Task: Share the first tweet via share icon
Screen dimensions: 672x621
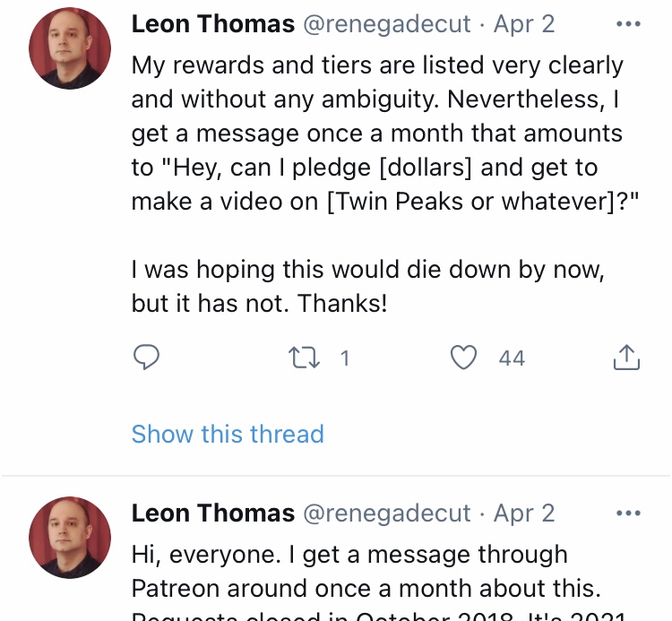Action: click(626, 357)
